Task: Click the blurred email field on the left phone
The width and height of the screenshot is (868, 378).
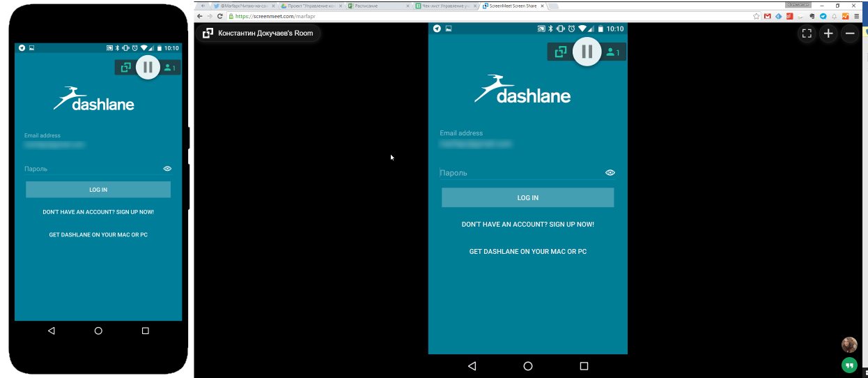Action: click(54, 145)
